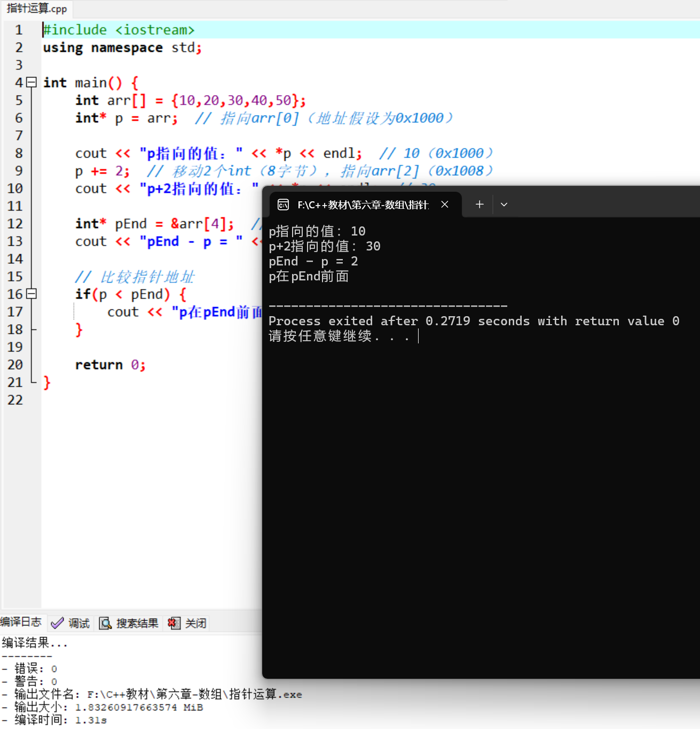Click the magnifier icon beside 搜索结果
This screenshot has width=700, height=729.
point(105,623)
